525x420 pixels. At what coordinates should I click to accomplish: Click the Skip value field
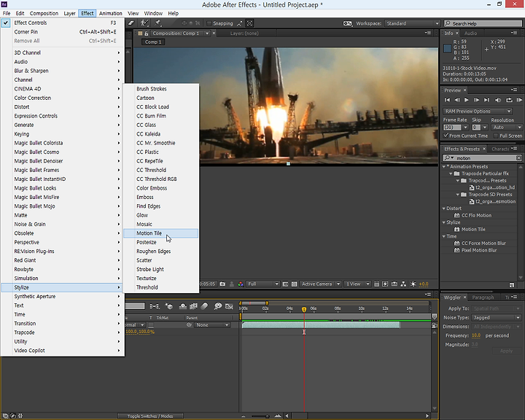[476, 128]
